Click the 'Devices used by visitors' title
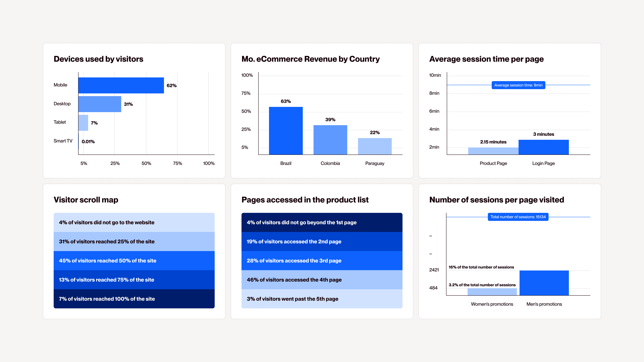 (98, 59)
